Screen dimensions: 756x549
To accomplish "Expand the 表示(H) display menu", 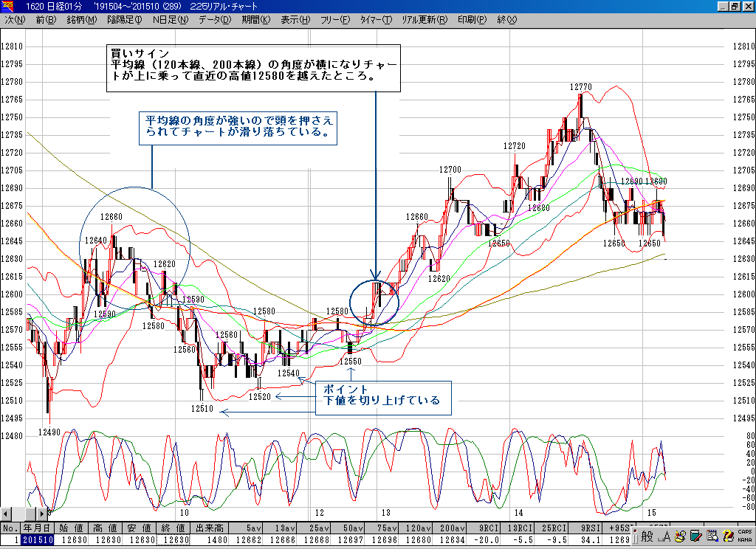I will click(x=295, y=20).
